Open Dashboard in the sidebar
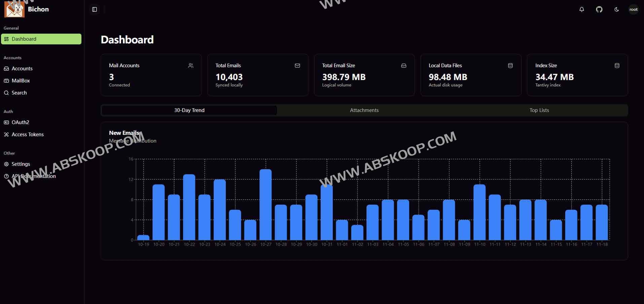The image size is (644, 304). pos(41,39)
